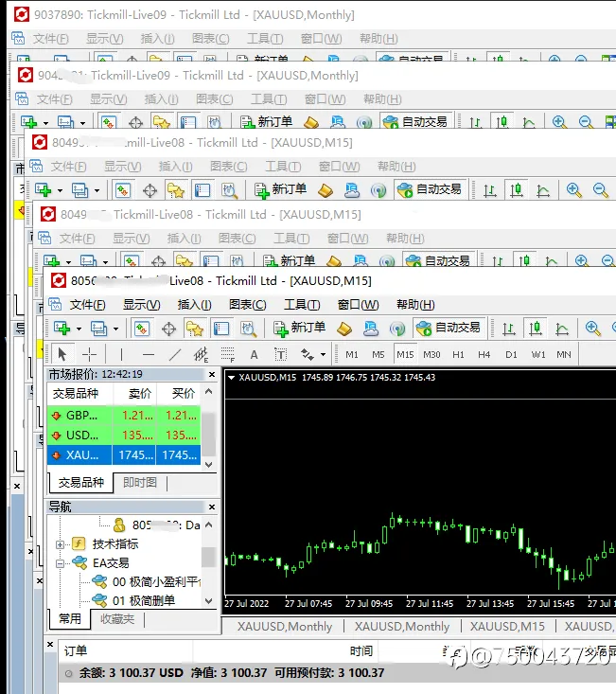This screenshot has width=616, height=694.
Task: Click 自动交易 in the second-from-front 8049 Live08 M15 window
Action: click(x=438, y=260)
